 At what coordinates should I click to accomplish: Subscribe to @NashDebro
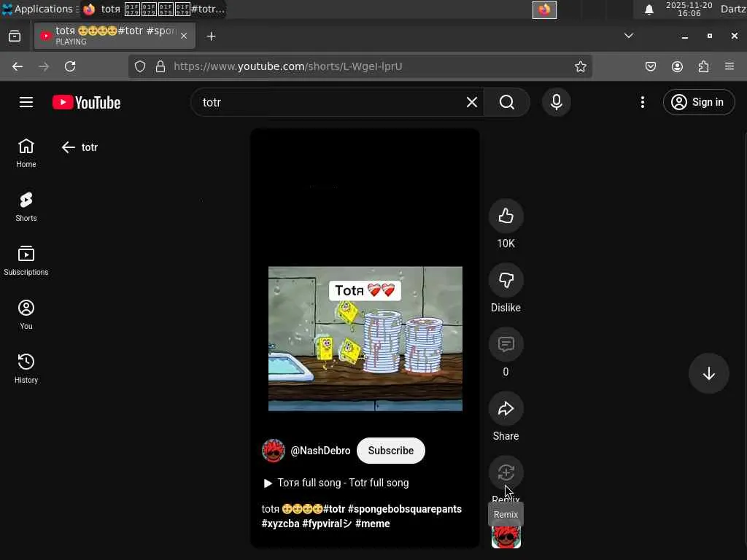(391, 451)
